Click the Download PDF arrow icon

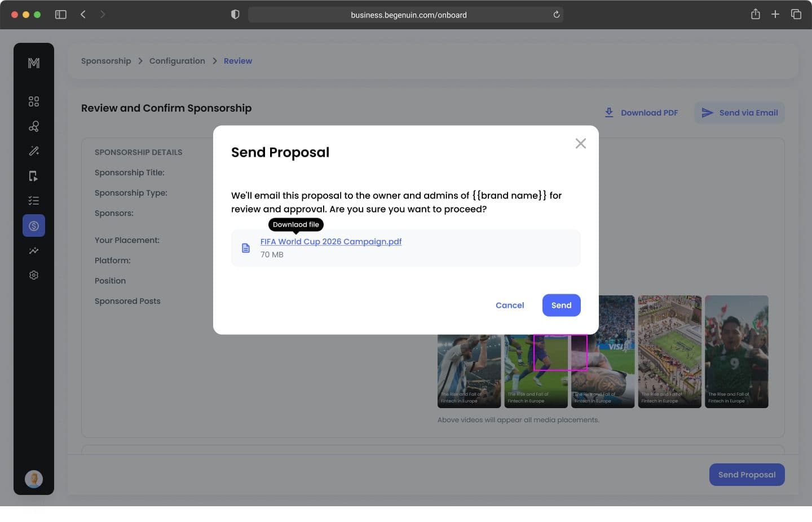click(x=609, y=113)
